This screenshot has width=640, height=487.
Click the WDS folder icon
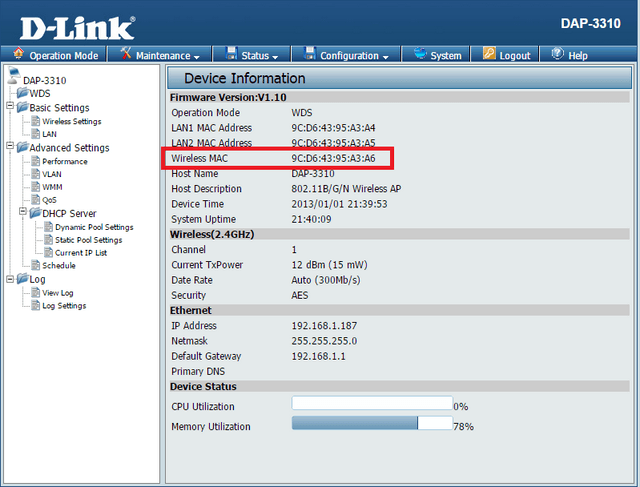pos(23,93)
